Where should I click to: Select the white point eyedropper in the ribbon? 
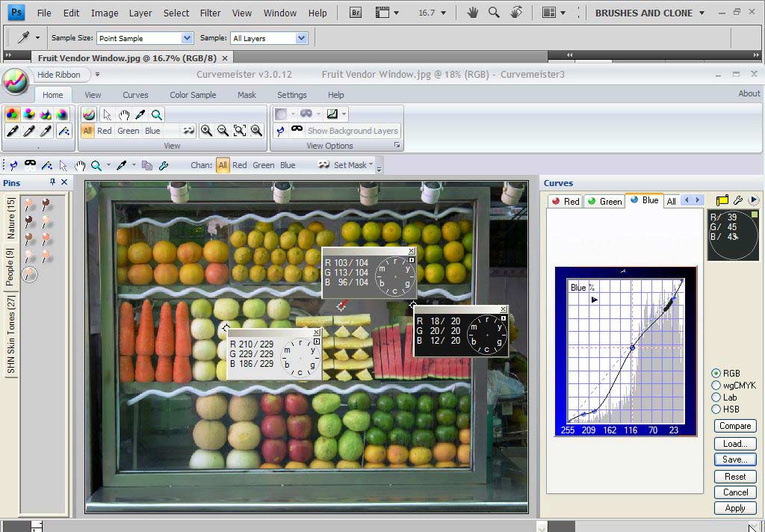[x=46, y=131]
